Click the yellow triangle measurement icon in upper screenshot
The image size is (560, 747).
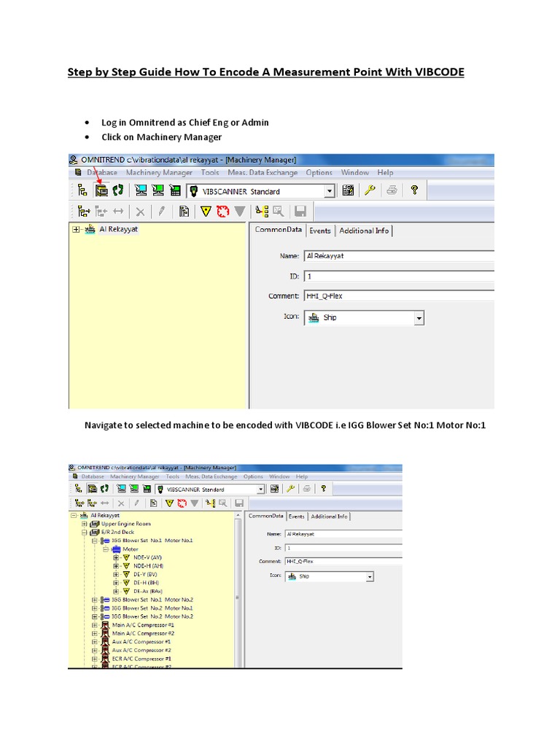[x=206, y=212]
